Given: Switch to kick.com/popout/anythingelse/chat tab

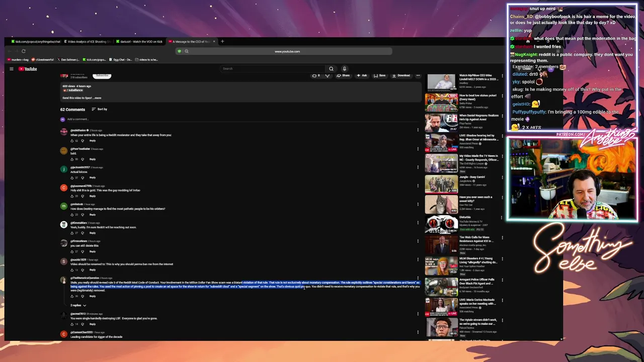Looking at the screenshot, I should 36,42.
